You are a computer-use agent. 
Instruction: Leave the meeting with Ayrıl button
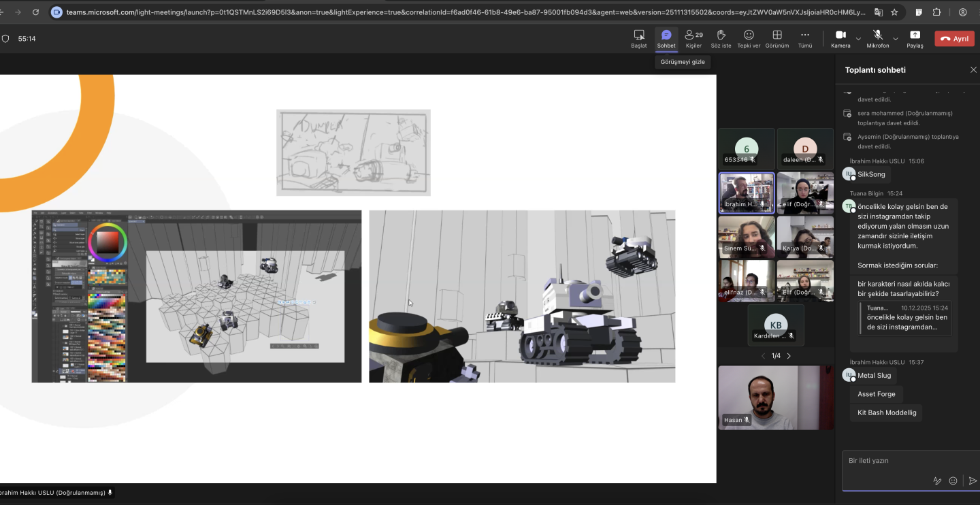point(954,39)
